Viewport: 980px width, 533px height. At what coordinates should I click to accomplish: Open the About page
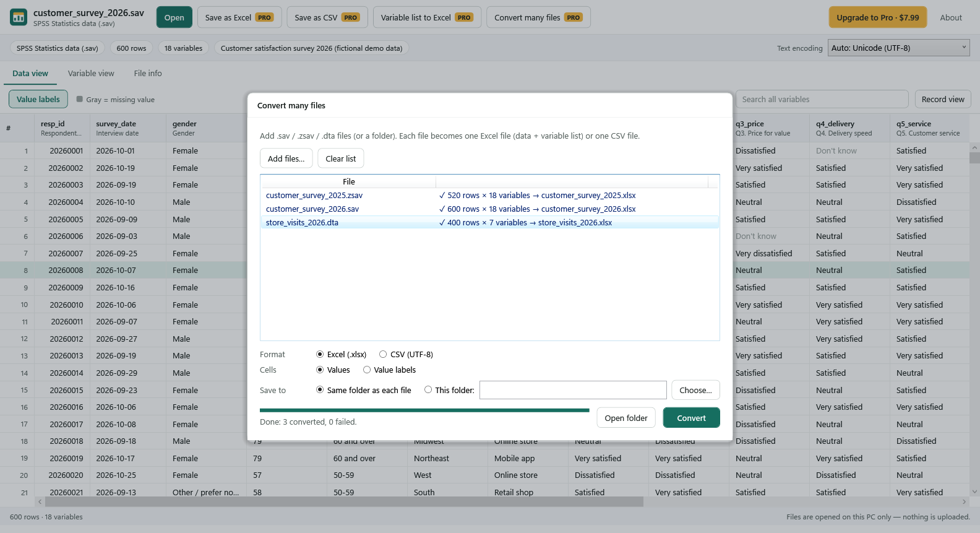coord(951,17)
